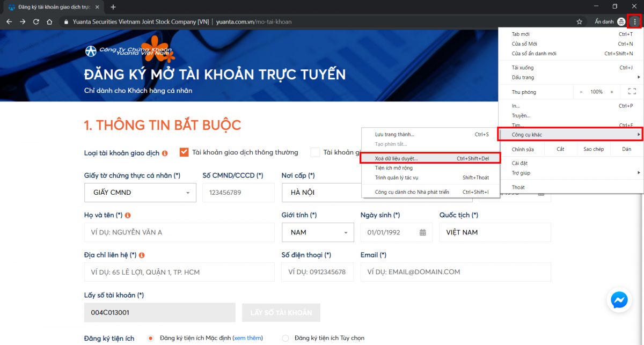Open calendar icon in Ngày sinh field
Screen dimensions: 644x345
[422, 232]
